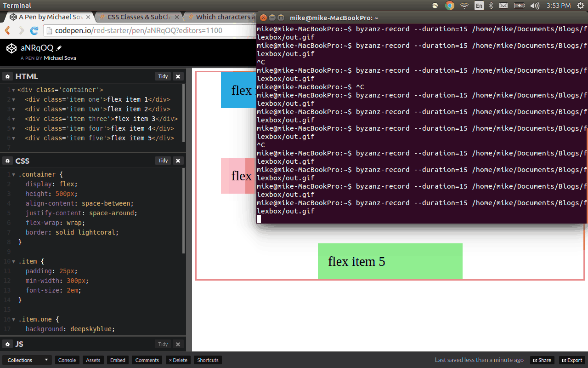Image resolution: width=588 pixels, height=368 pixels.
Task: Open the power gear session menu
Action: click(580, 6)
